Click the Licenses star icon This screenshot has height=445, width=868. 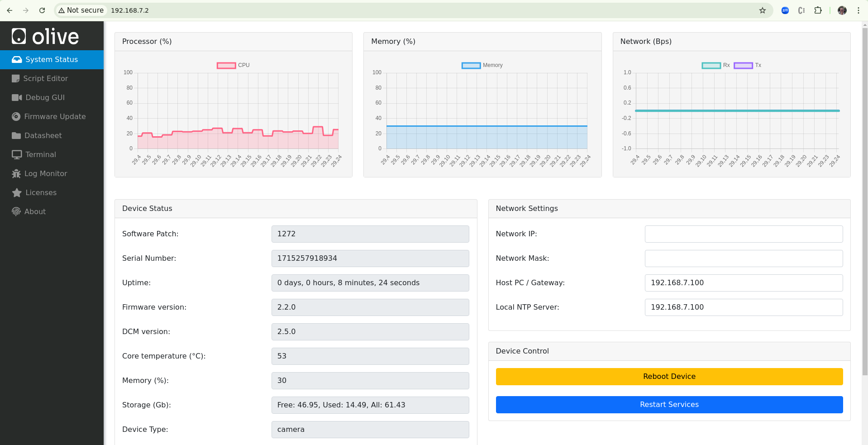click(17, 192)
